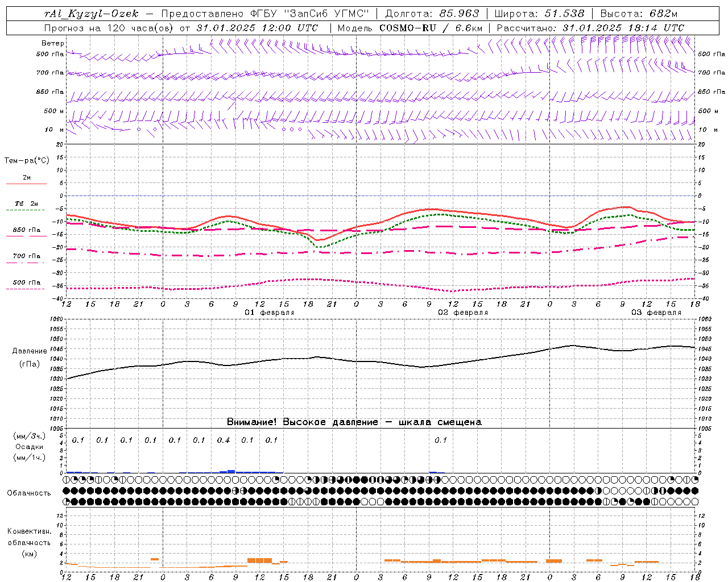Click the Долгота: 85.963 value
The image size is (728, 582).
(432, 14)
